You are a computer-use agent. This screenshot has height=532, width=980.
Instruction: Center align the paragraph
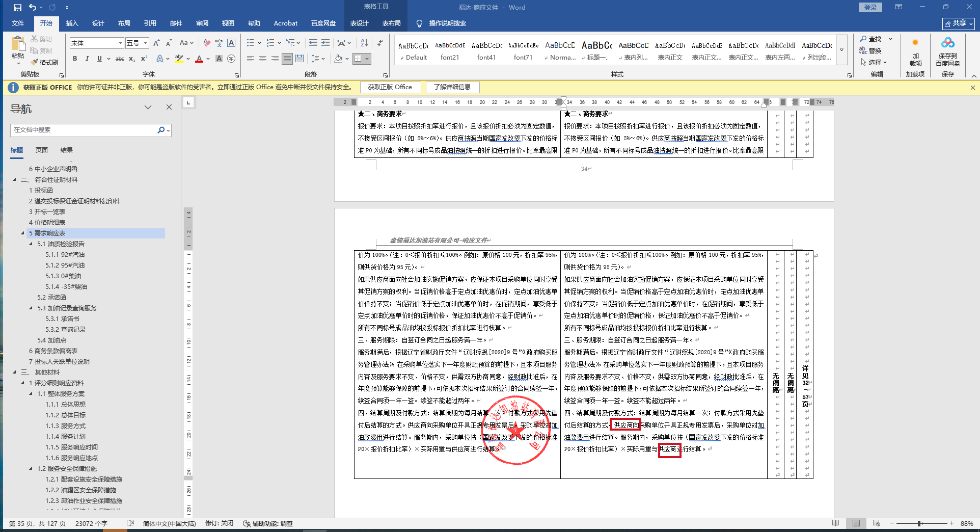[x=263, y=59]
